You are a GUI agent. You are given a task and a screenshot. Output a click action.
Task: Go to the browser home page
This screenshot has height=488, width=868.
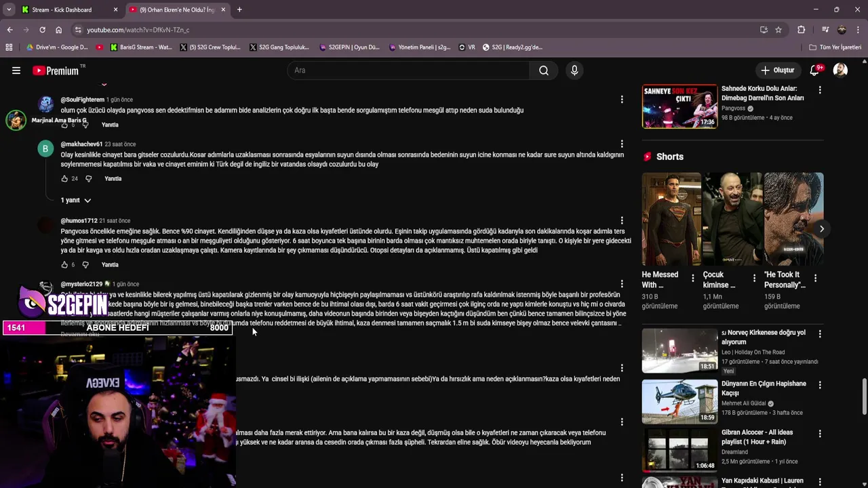pyautogui.click(x=58, y=30)
